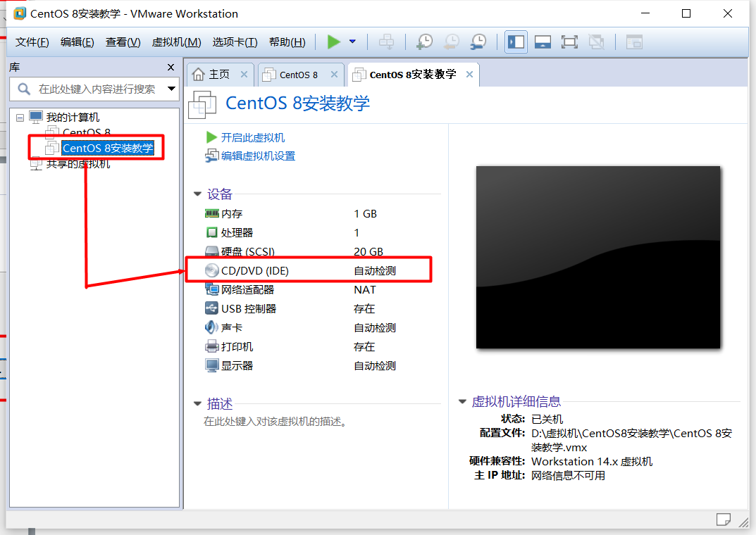756x535 pixels.
Task: Close the 库 library panel
Action: coord(171,68)
